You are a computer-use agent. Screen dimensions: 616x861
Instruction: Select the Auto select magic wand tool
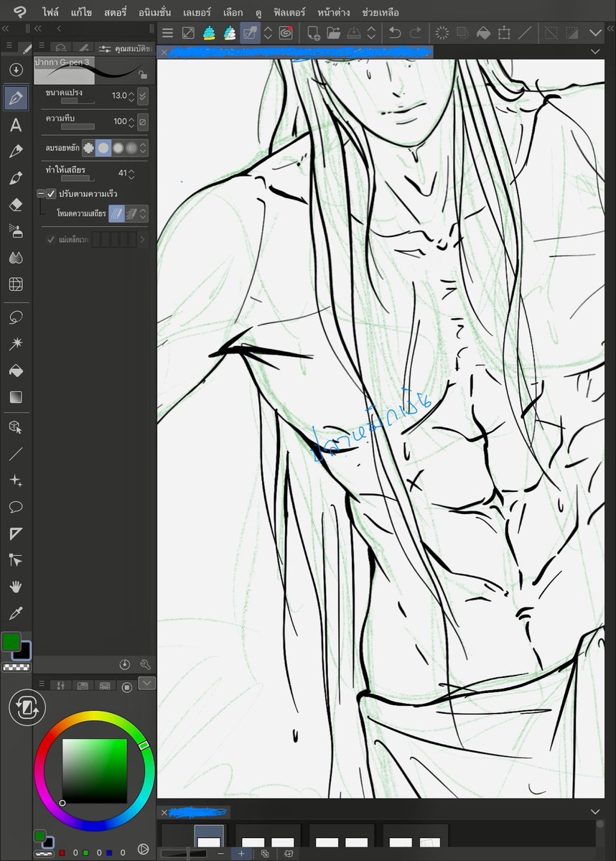tap(16, 344)
